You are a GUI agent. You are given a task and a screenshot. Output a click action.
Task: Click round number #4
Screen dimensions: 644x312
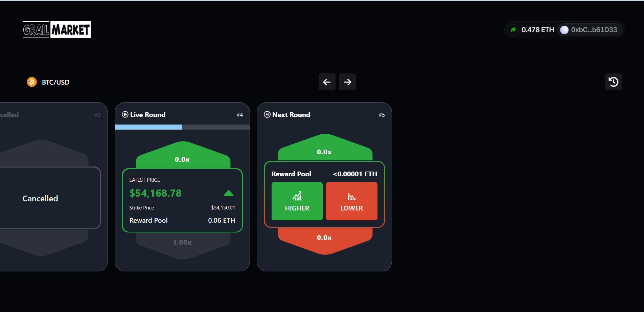[239, 115]
